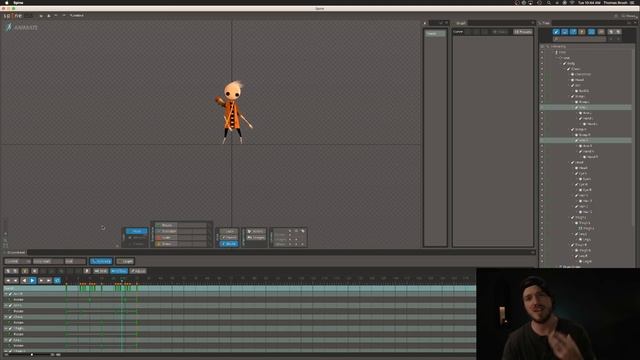This screenshot has width=640, height=360.
Task: Toggle yellow tree filter icon
Action: point(582,31)
